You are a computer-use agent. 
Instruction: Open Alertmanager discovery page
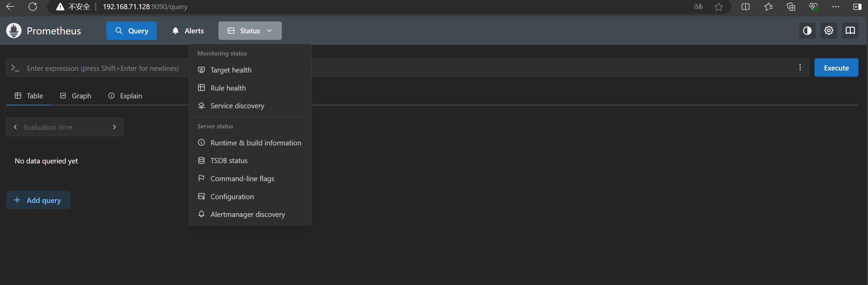(250, 214)
